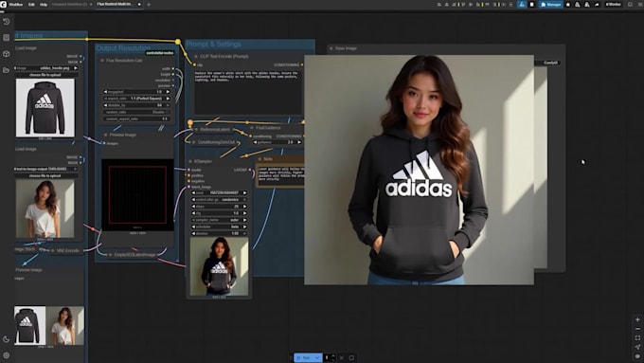
Task: Select next image arrow on adidas_hoodie.png field
Action: tap(75, 68)
